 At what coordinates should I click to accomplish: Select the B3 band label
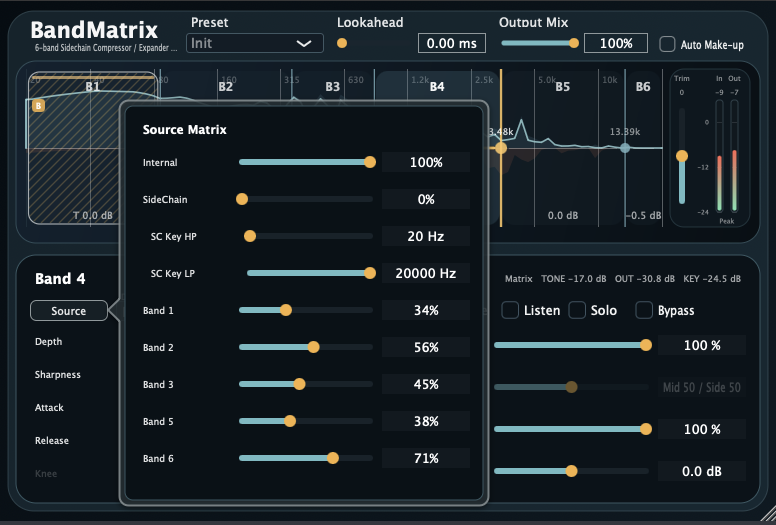click(x=333, y=87)
